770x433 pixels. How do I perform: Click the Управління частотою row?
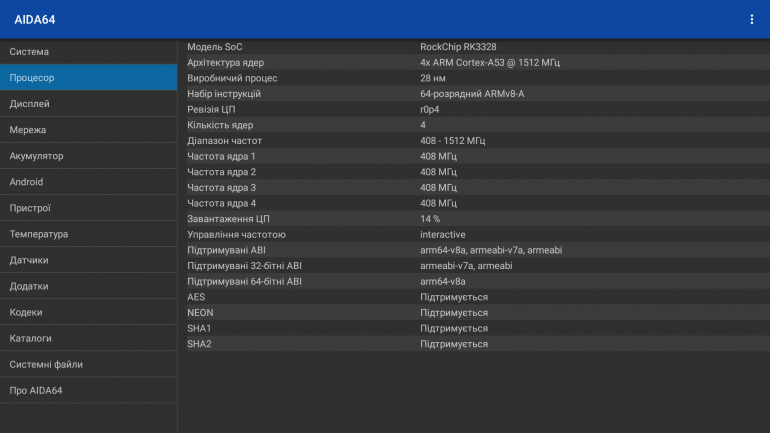pyautogui.click(x=473, y=234)
